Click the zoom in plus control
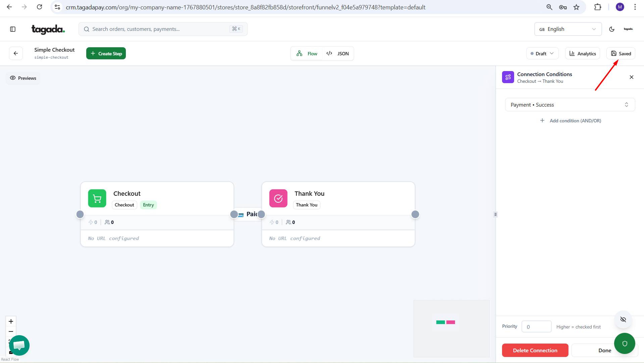The width and height of the screenshot is (644, 363). point(11,321)
